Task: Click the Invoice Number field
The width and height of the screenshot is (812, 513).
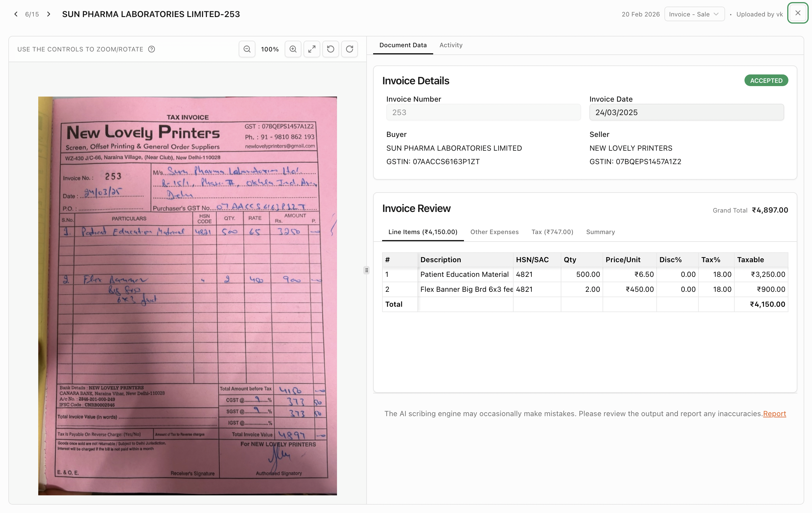Action: 483,112
